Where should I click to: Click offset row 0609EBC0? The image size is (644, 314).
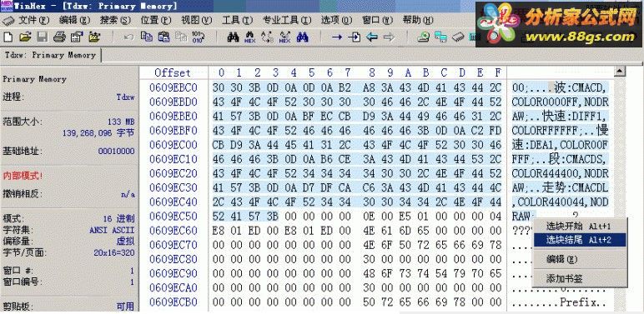pos(174,87)
